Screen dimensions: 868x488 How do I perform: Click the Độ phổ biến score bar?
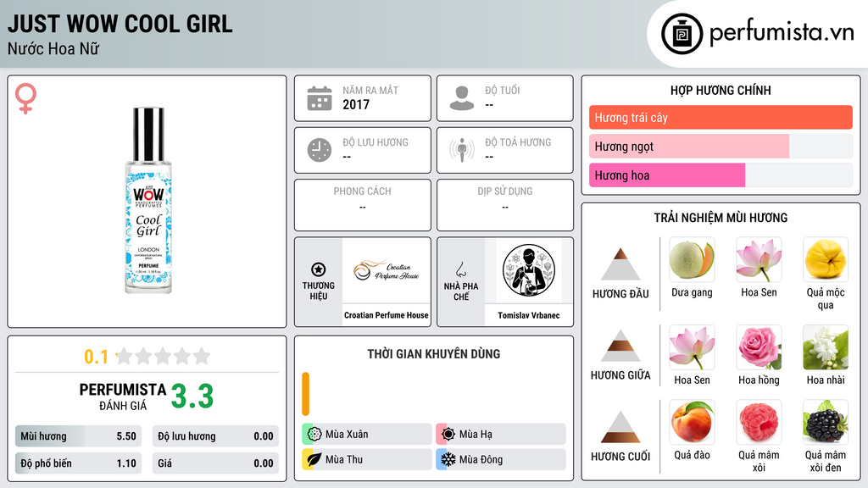79,463
